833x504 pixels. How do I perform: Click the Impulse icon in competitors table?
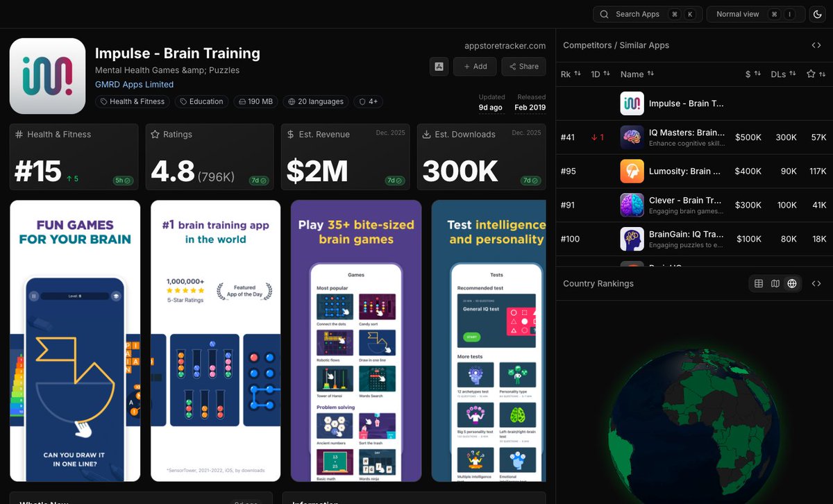pos(632,103)
